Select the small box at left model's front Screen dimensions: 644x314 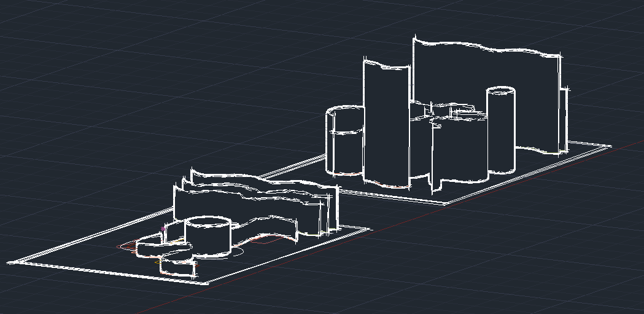click(x=178, y=267)
